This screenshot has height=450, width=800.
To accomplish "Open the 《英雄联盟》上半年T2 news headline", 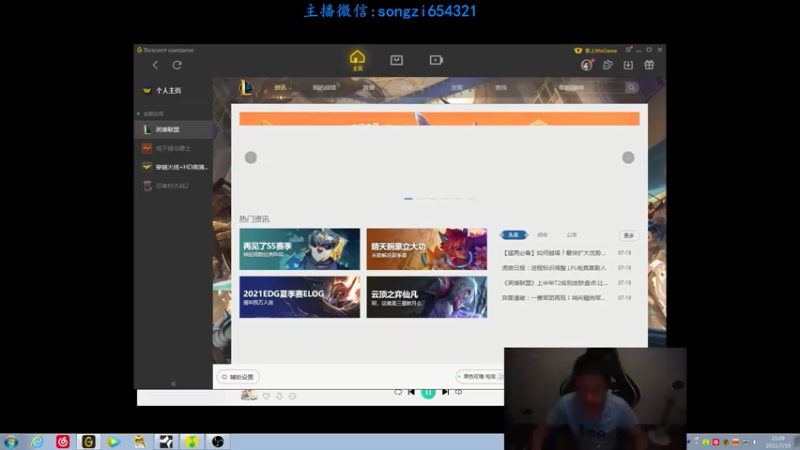I will coord(554,283).
